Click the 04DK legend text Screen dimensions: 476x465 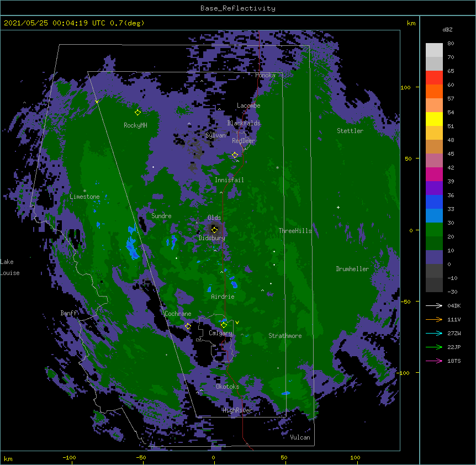point(454,305)
